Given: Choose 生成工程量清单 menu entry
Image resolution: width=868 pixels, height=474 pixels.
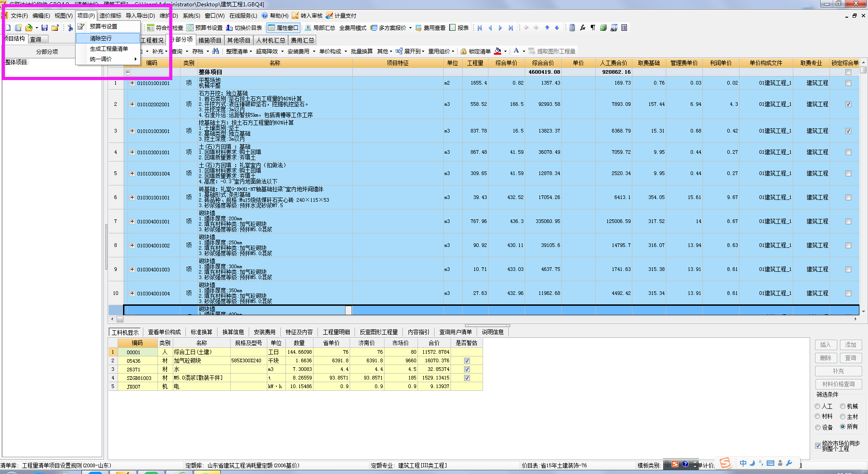Looking at the screenshot, I should 108,48.
